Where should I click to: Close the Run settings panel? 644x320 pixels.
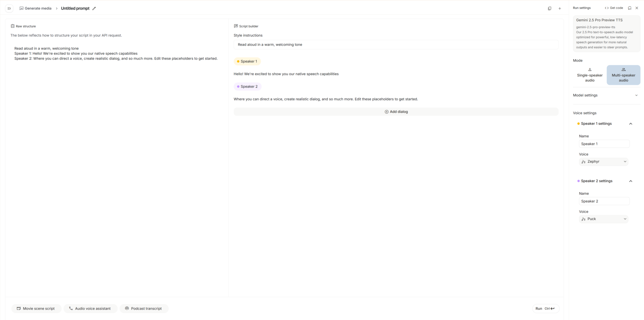(x=637, y=8)
